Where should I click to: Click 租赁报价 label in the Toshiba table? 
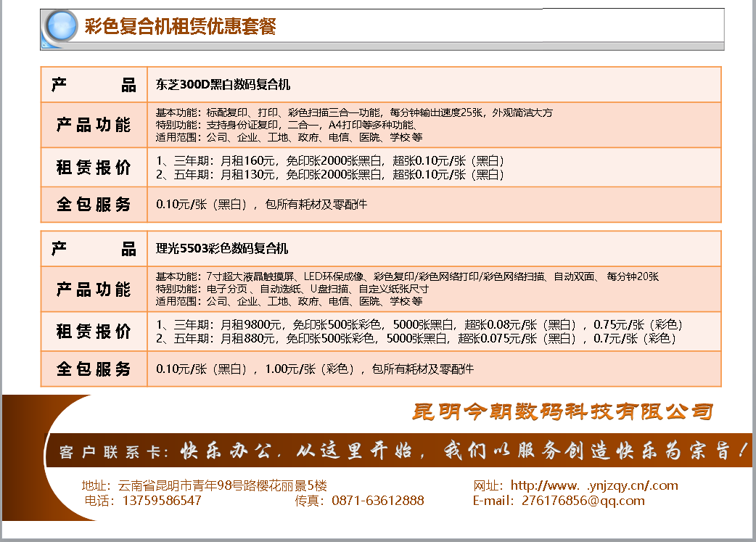94,168
